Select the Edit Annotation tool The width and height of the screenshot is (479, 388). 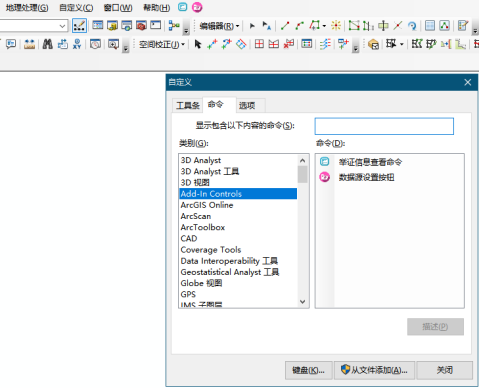[x=267, y=26]
